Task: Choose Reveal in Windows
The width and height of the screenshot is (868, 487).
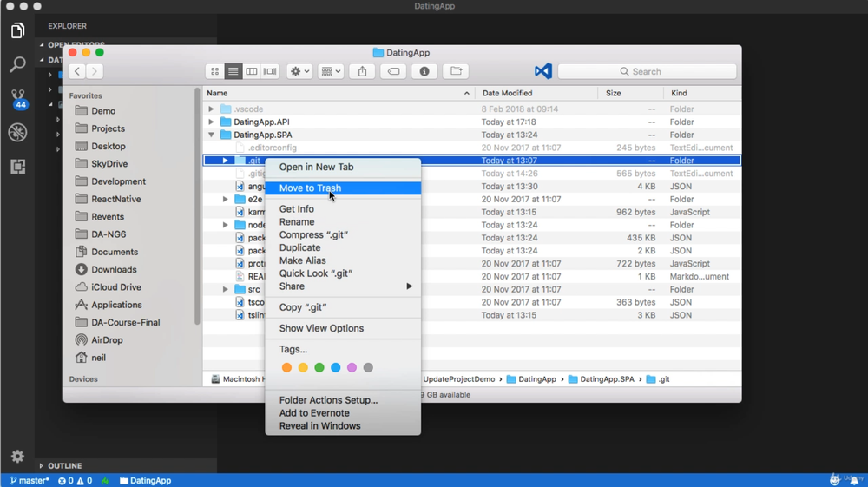Action: tap(343, 426)
